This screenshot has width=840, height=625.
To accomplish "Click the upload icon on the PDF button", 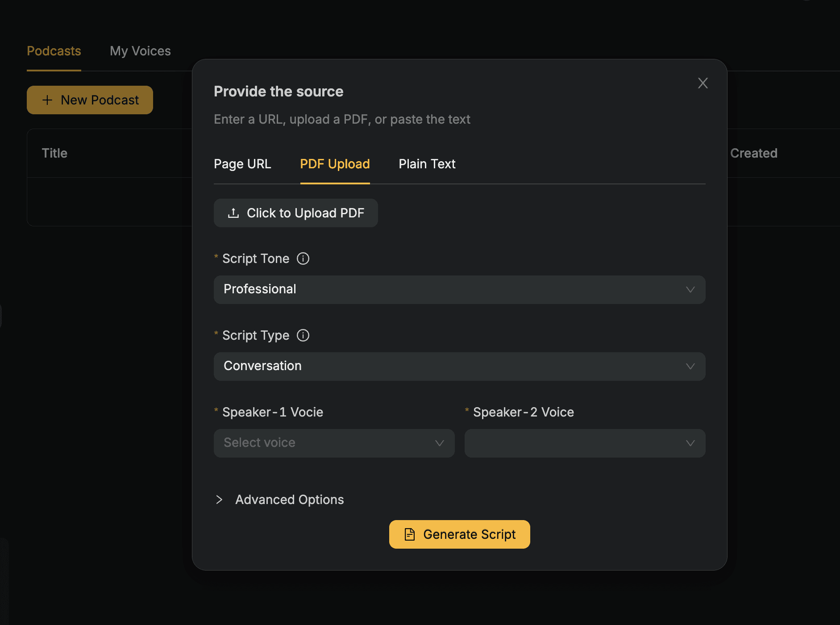I will [x=233, y=213].
